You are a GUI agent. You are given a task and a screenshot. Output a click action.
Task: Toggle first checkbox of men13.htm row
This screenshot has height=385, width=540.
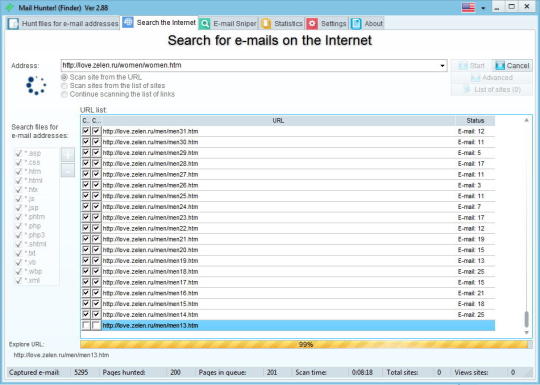click(x=86, y=325)
